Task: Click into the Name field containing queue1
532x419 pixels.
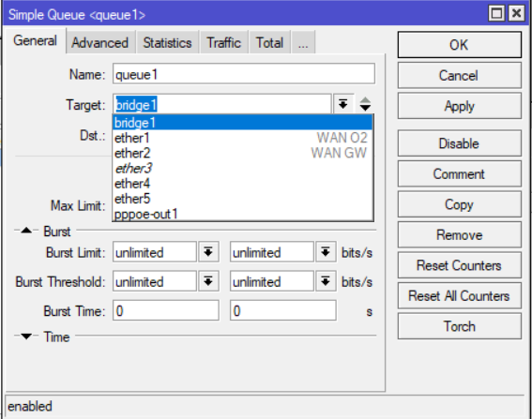Action: click(x=244, y=74)
